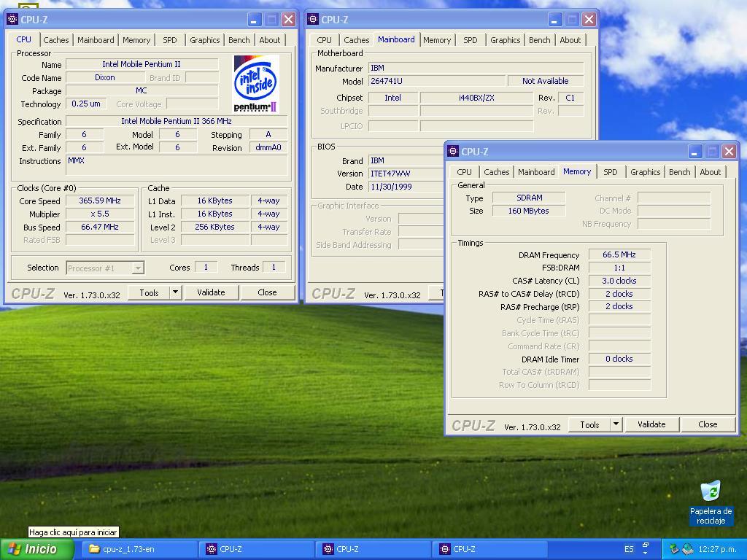Select the second CPU-Z taskbar button
Image resolution: width=747 pixels, height=560 pixels.
pos(374,549)
